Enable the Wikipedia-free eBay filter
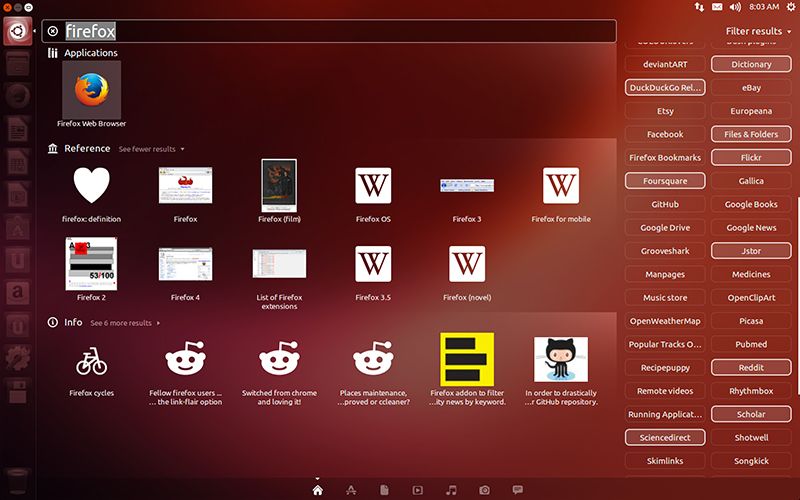This screenshot has width=800, height=500. coord(751,88)
